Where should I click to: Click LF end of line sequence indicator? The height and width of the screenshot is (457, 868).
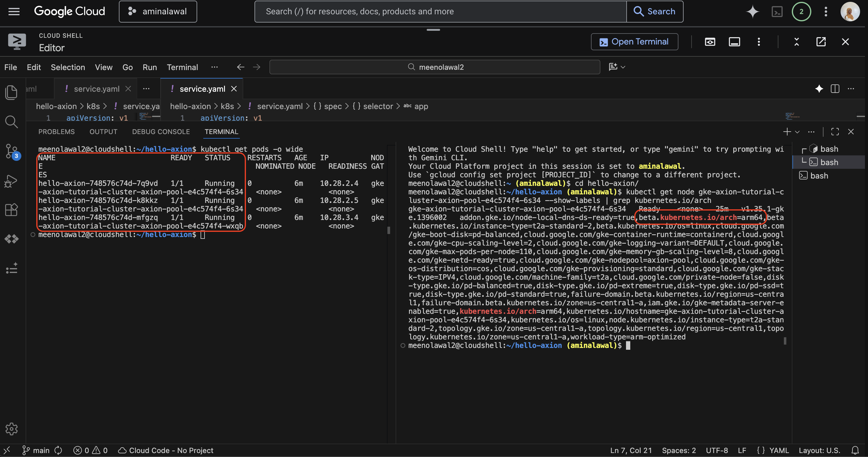[742, 450]
